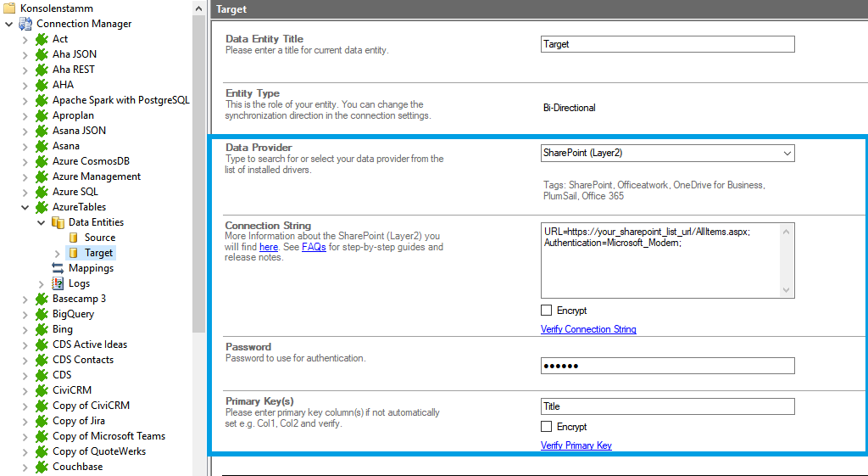
Task: Click the Aha REST connection icon
Action: point(42,70)
